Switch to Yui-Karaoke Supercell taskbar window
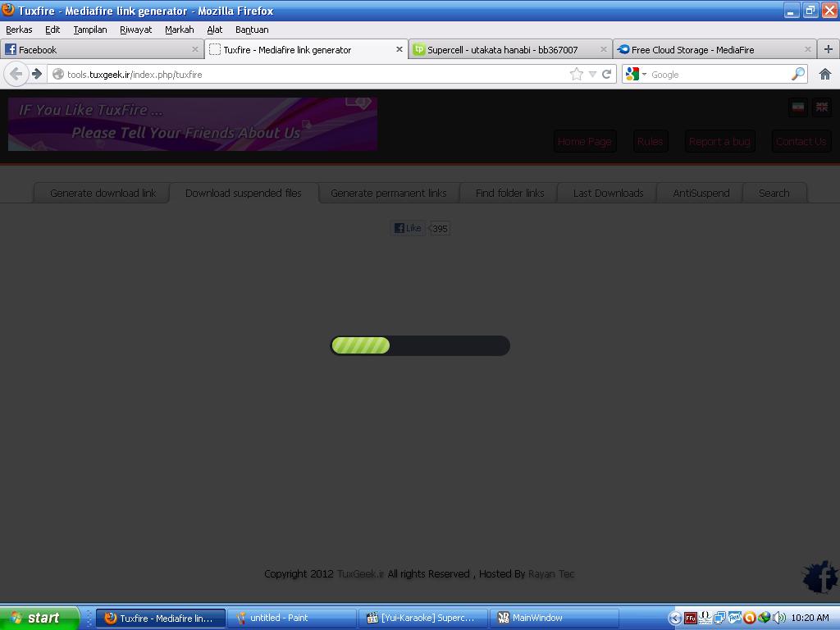This screenshot has width=840, height=630. [422, 618]
